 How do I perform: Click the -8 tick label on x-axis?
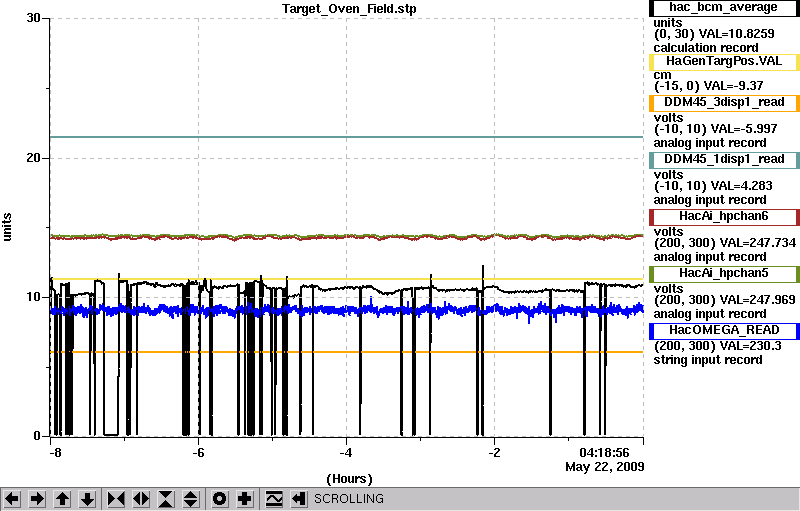56,453
